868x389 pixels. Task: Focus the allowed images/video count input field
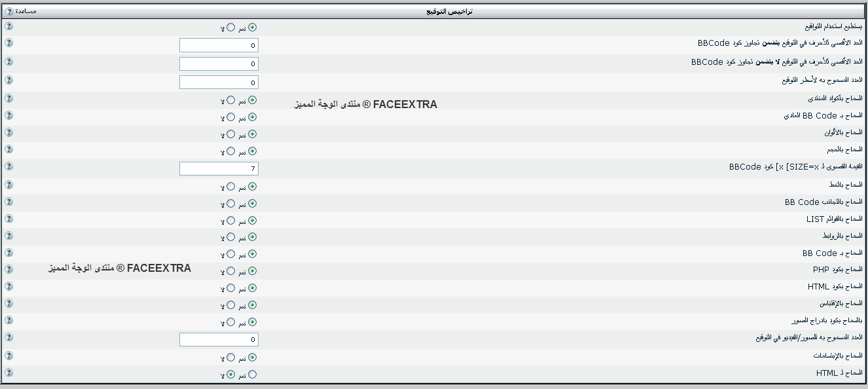click(x=219, y=340)
